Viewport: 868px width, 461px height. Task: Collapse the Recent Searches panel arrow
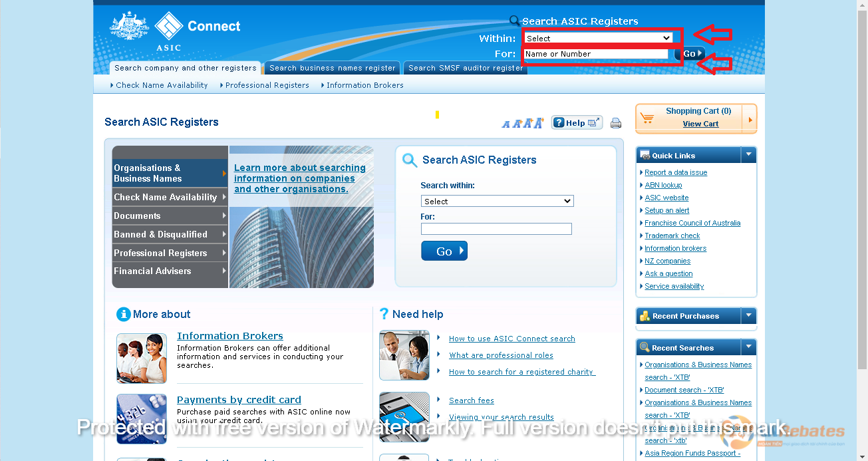coord(749,347)
